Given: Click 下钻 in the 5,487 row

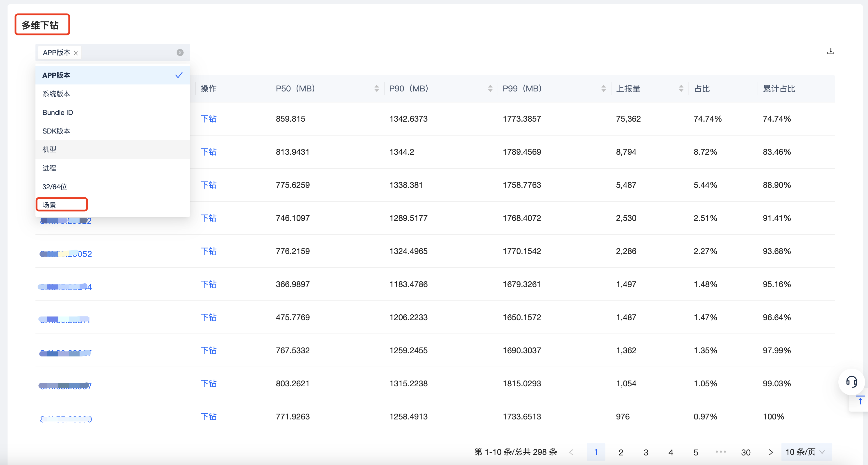Looking at the screenshot, I should coord(209,185).
